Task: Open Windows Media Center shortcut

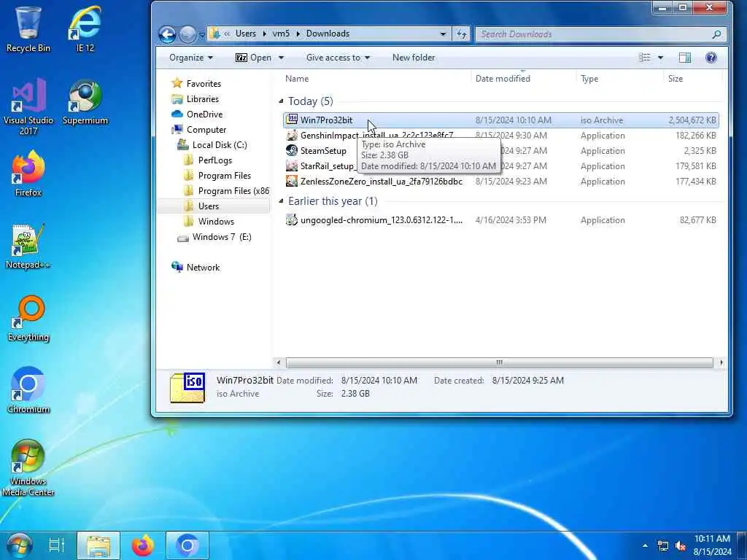Action: pos(28,467)
